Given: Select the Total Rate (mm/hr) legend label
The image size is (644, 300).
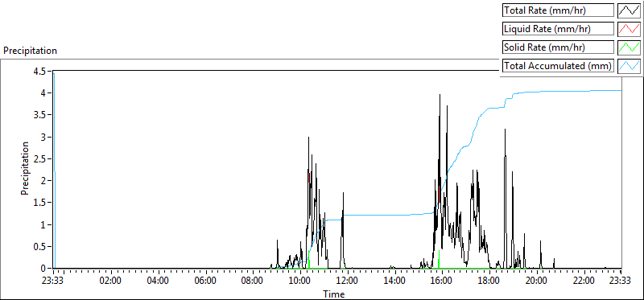Looking at the screenshot, I should coord(558,10).
